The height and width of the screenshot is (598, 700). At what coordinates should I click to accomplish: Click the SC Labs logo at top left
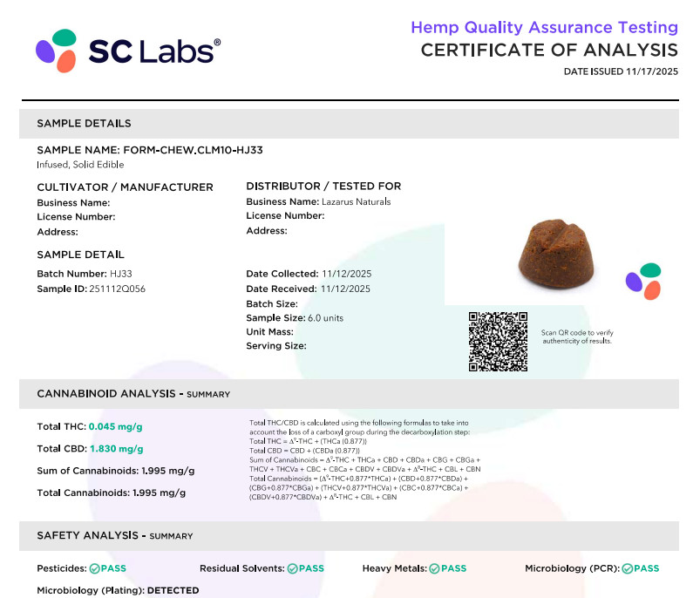[x=128, y=51]
